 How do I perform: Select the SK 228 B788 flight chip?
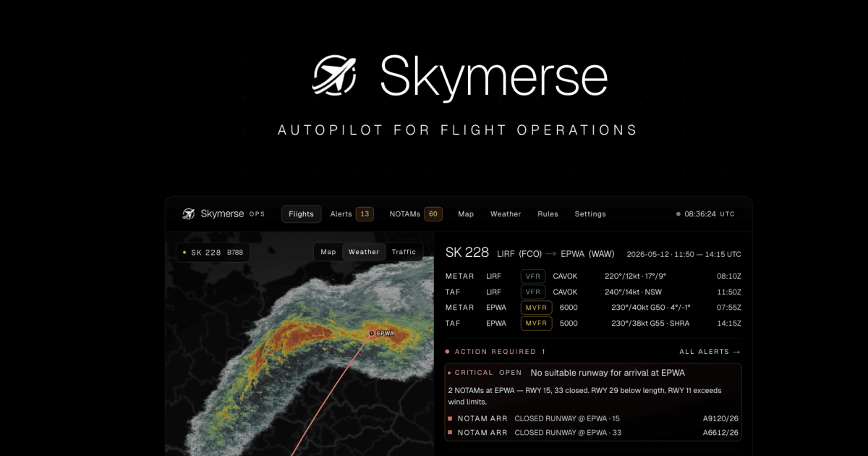[213, 252]
